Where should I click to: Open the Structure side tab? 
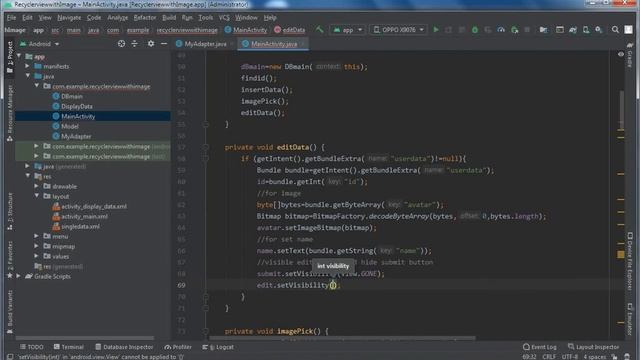pos(10,211)
